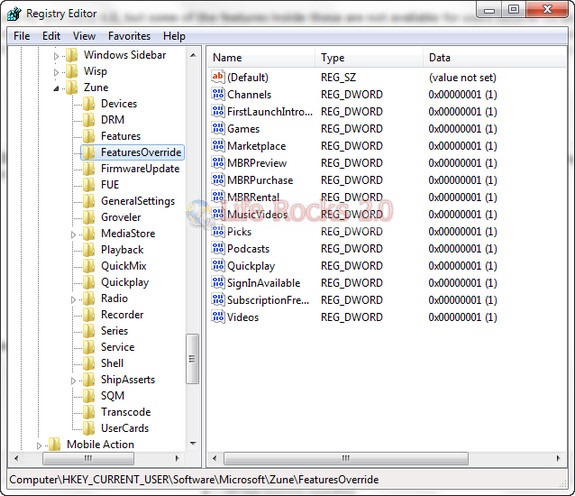
Task: Open the Help menu
Action: (x=174, y=36)
